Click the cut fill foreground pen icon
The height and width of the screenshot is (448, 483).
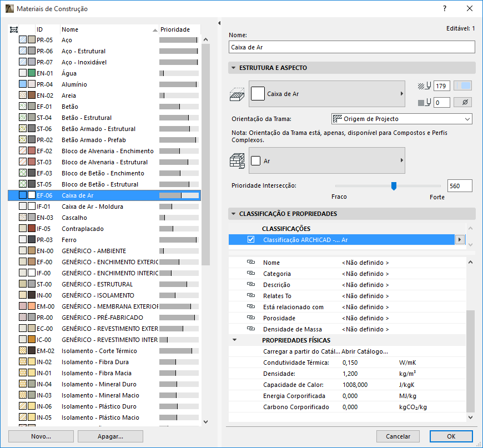425,86
